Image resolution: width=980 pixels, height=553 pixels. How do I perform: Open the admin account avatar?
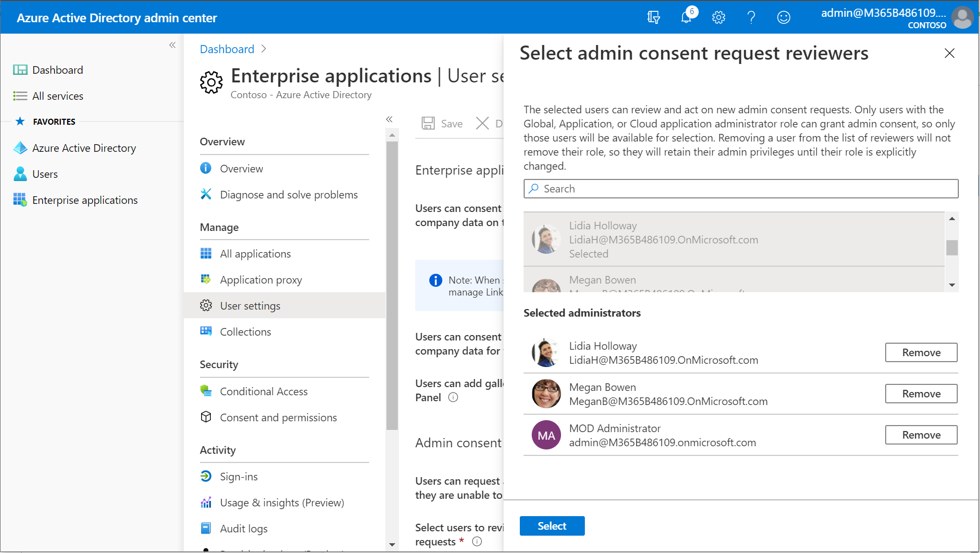click(963, 17)
